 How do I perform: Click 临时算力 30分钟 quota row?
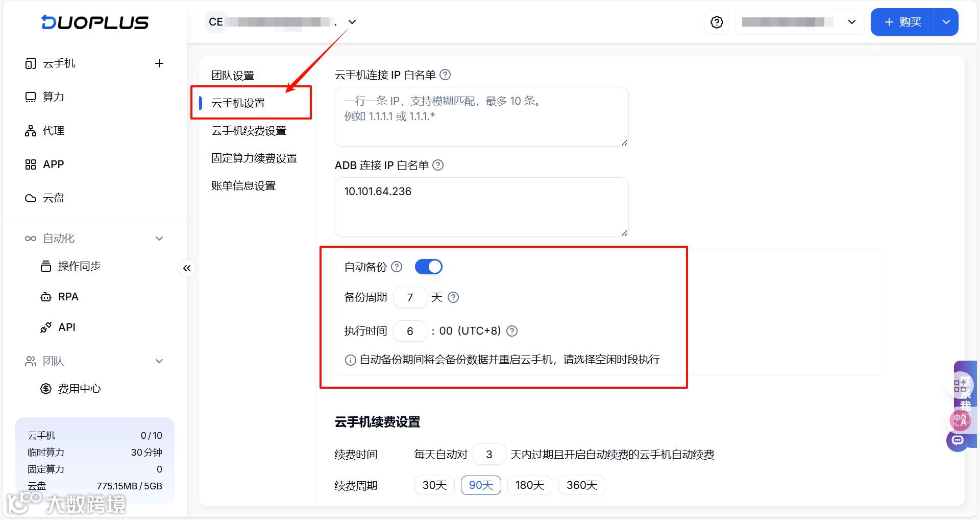[x=95, y=453]
